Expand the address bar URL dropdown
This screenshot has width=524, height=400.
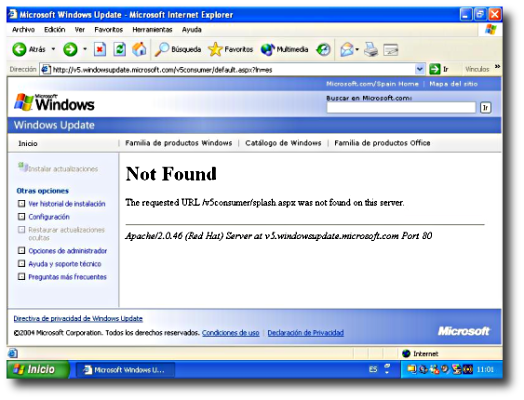(x=420, y=69)
